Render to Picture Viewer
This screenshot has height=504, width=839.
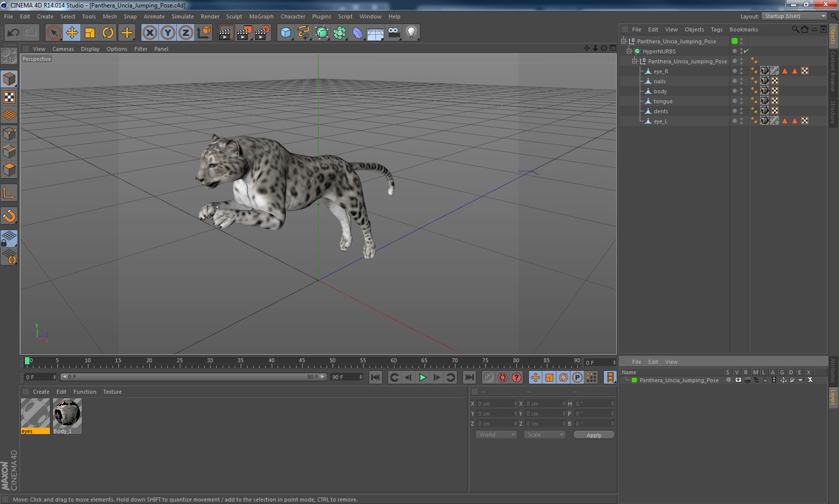tap(244, 33)
